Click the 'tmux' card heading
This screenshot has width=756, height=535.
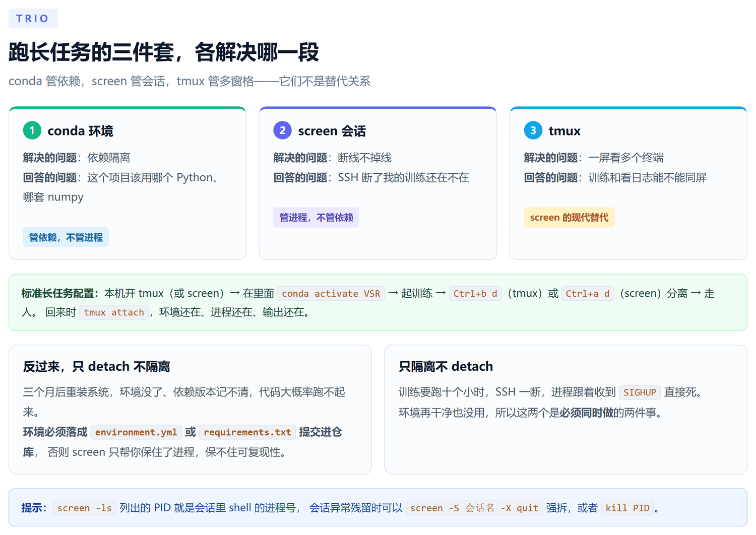coord(564,131)
